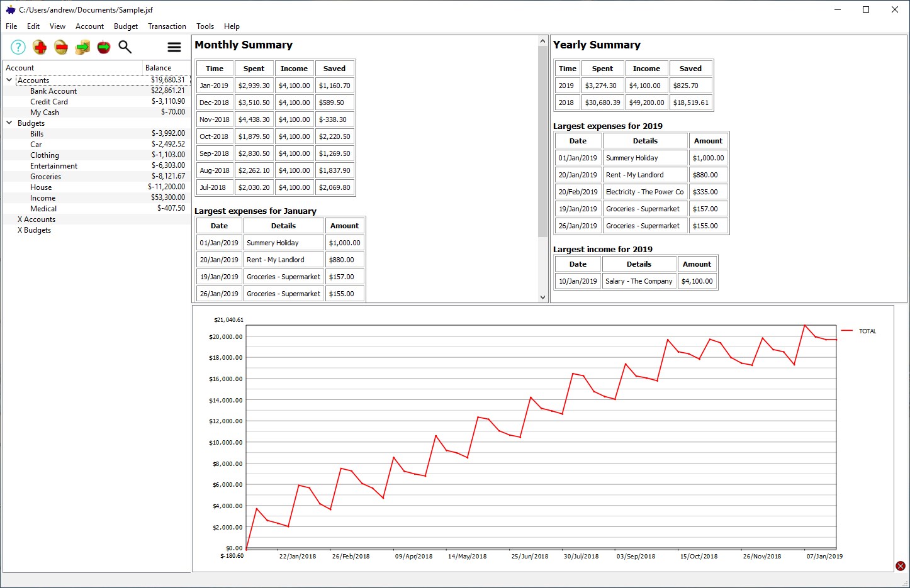Image resolution: width=910 pixels, height=588 pixels.
Task: Click the 20/Feb/2019 date in yearly expenses
Action: [x=578, y=192]
